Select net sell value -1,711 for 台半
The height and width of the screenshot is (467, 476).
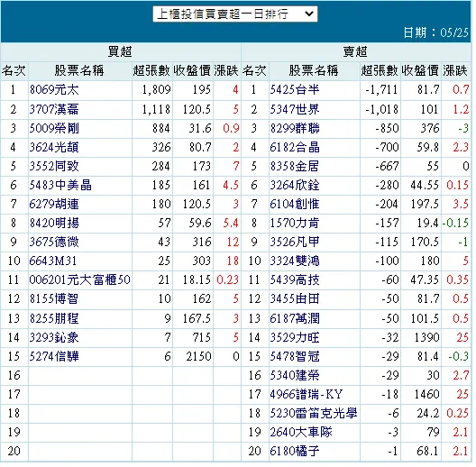pyautogui.click(x=381, y=90)
